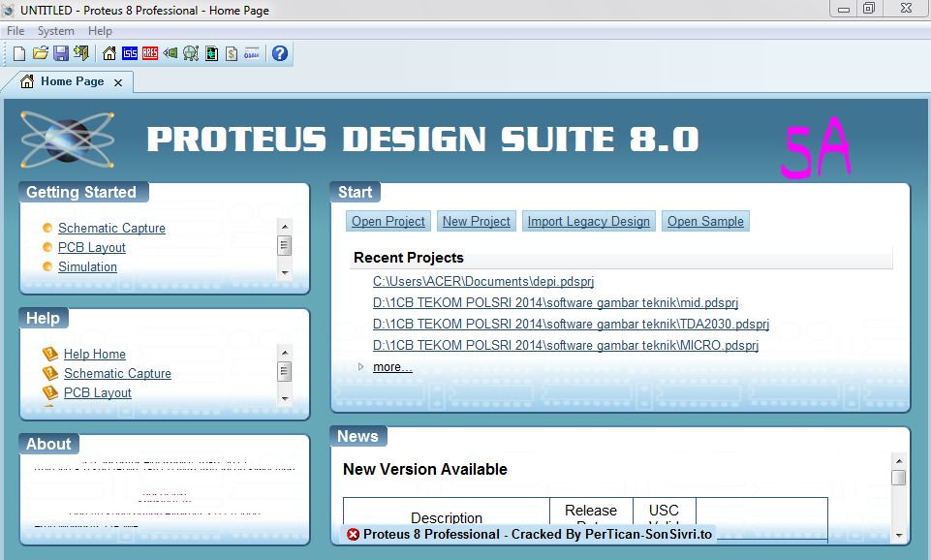Click the Simulation link under Getting Started
931x560 pixels.
(87, 266)
